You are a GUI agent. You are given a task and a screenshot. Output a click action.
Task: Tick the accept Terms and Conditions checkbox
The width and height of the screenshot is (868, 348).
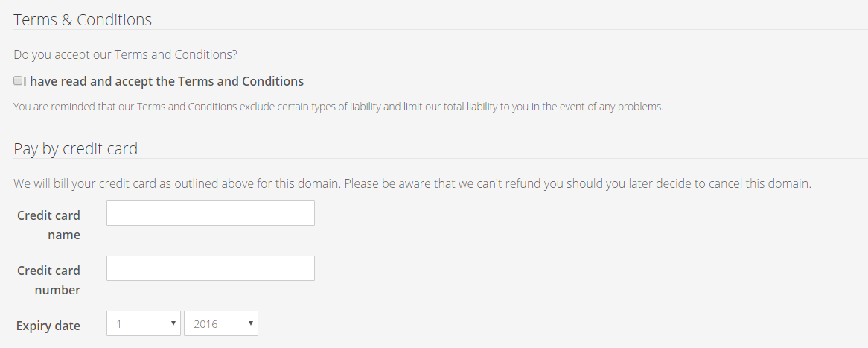pos(18,80)
